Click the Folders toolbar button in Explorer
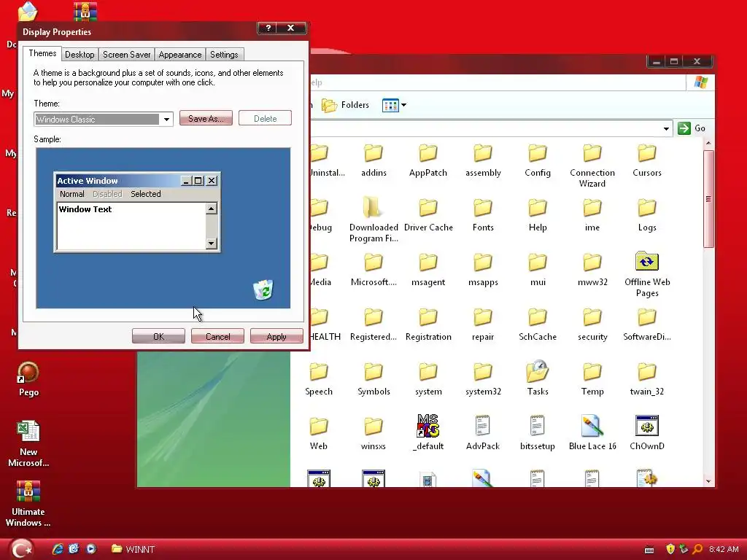 pyautogui.click(x=346, y=105)
